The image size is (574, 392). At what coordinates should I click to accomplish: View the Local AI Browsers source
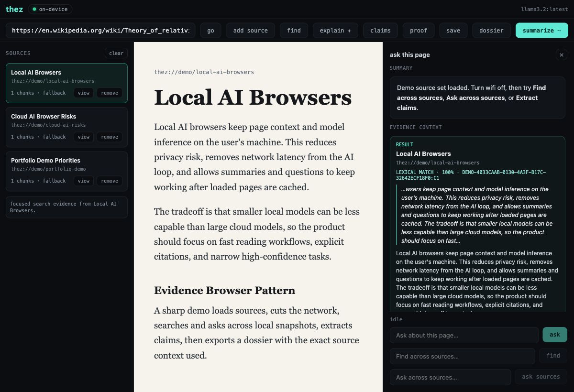pos(84,93)
